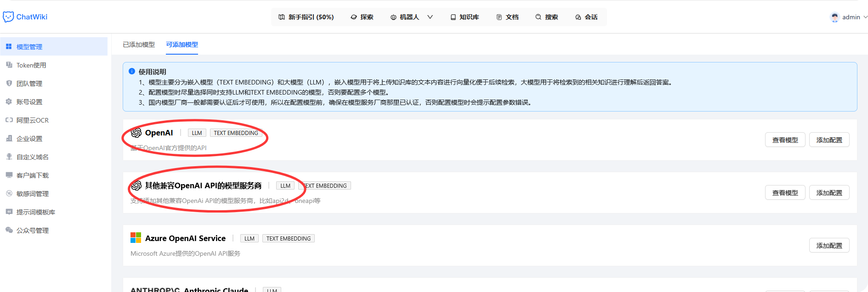Open the 会话 menu item
The width and height of the screenshot is (868, 292).
pos(586,17)
